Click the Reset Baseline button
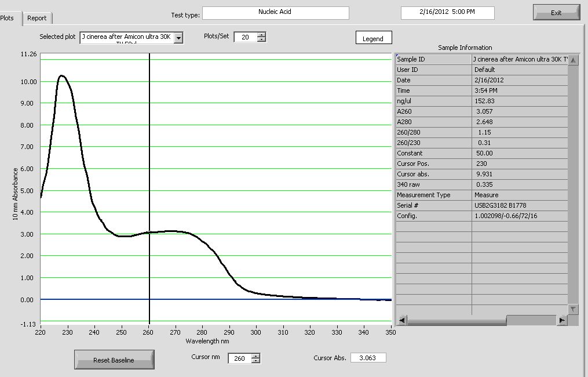The width and height of the screenshot is (588, 377). (x=114, y=360)
